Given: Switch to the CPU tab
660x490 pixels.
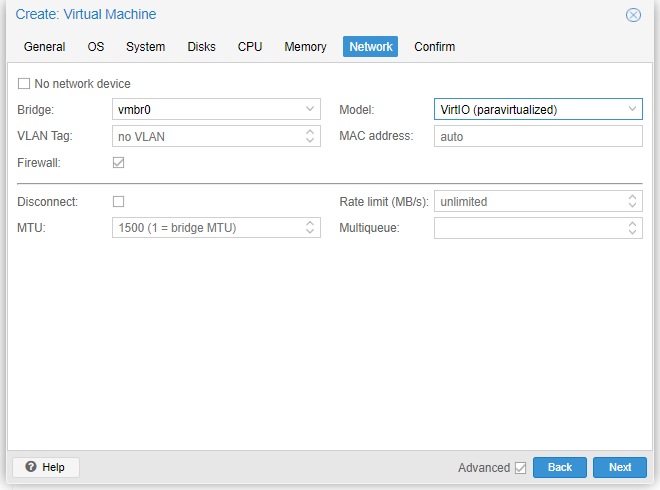Looking at the screenshot, I should click(250, 46).
